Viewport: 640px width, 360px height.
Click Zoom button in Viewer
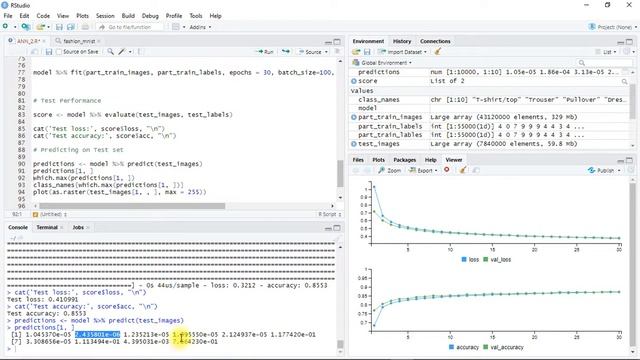pos(389,170)
